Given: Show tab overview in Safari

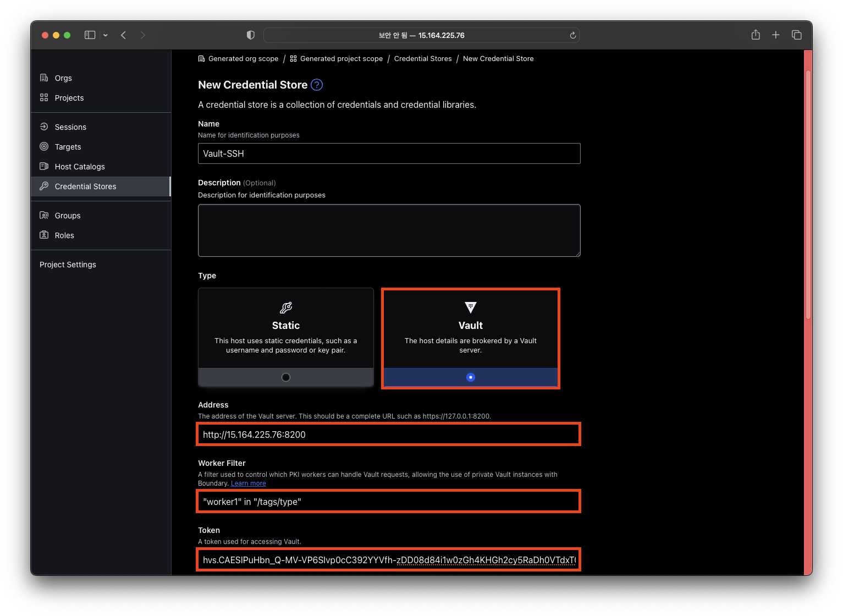Looking at the screenshot, I should (x=796, y=35).
